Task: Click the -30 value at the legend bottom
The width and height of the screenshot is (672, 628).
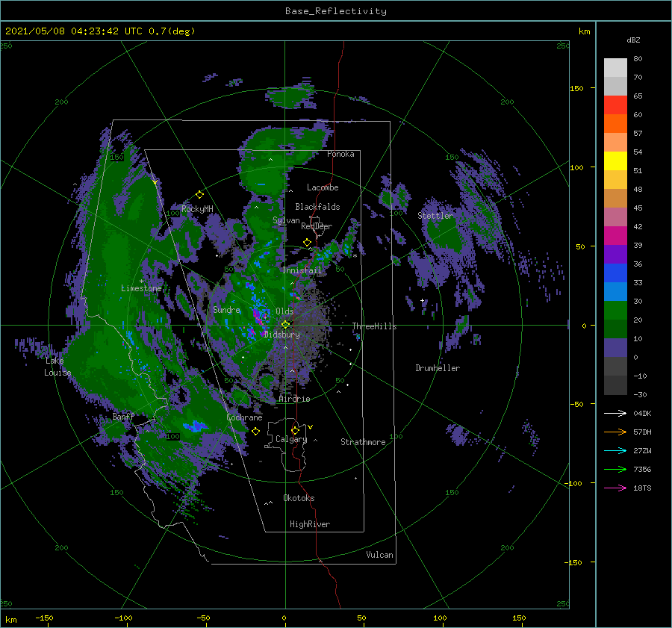Action: 640,395
